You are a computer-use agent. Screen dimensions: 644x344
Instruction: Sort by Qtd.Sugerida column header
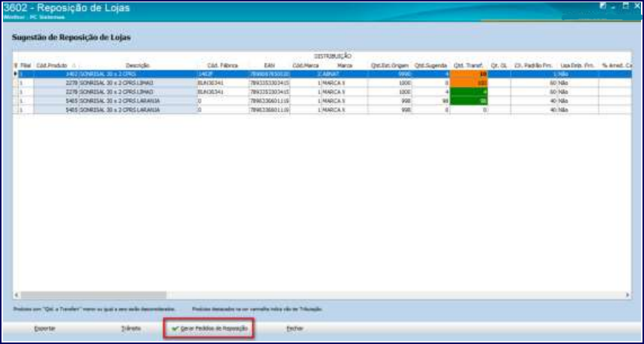pyautogui.click(x=431, y=66)
